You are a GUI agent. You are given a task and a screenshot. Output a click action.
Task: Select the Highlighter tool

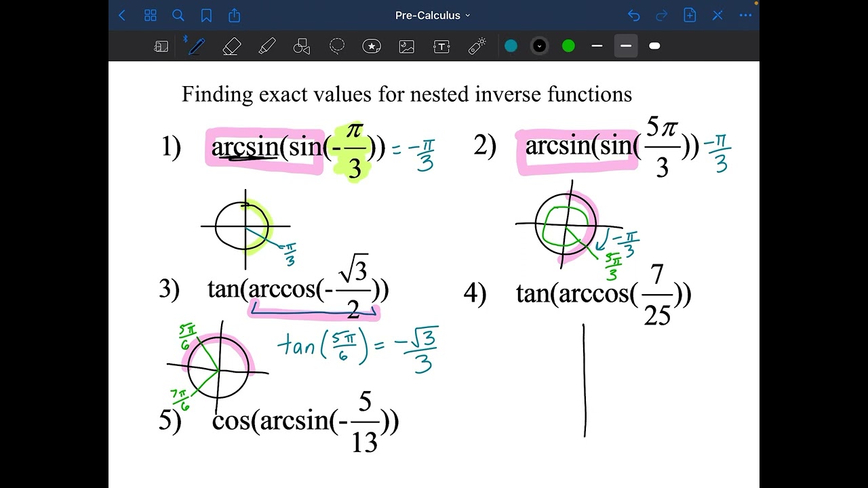coord(267,46)
